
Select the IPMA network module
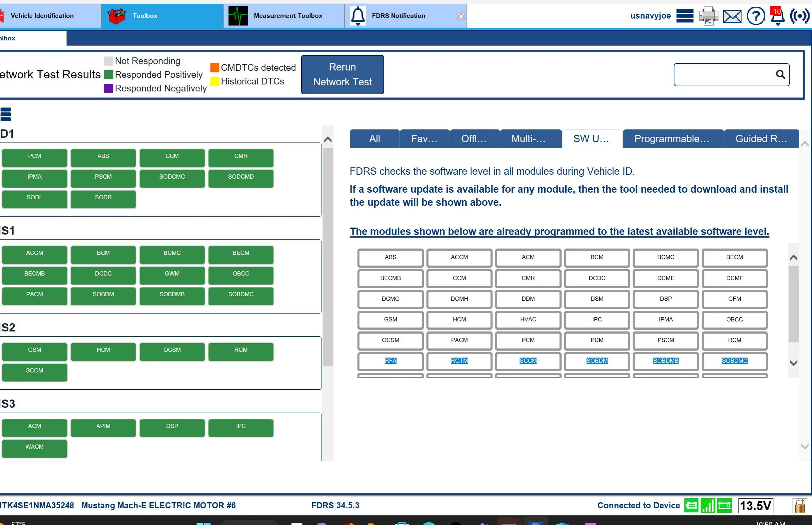(34, 178)
